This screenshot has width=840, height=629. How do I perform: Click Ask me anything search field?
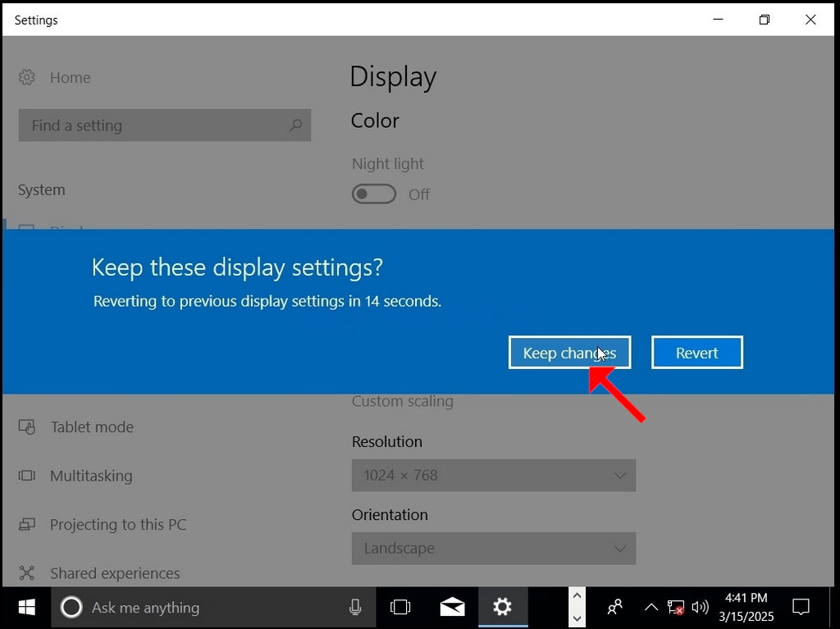[213, 608]
